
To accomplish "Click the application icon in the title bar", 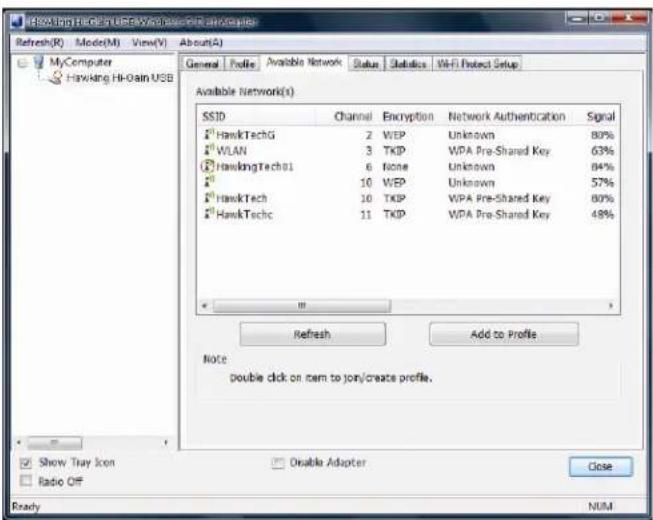I will (x=17, y=21).
